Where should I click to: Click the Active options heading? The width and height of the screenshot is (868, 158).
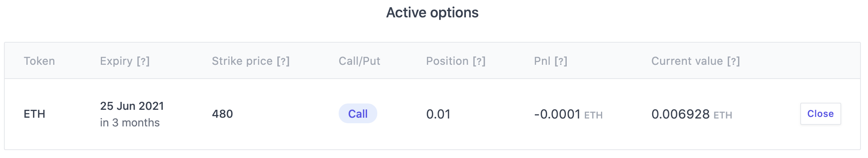[x=432, y=13]
